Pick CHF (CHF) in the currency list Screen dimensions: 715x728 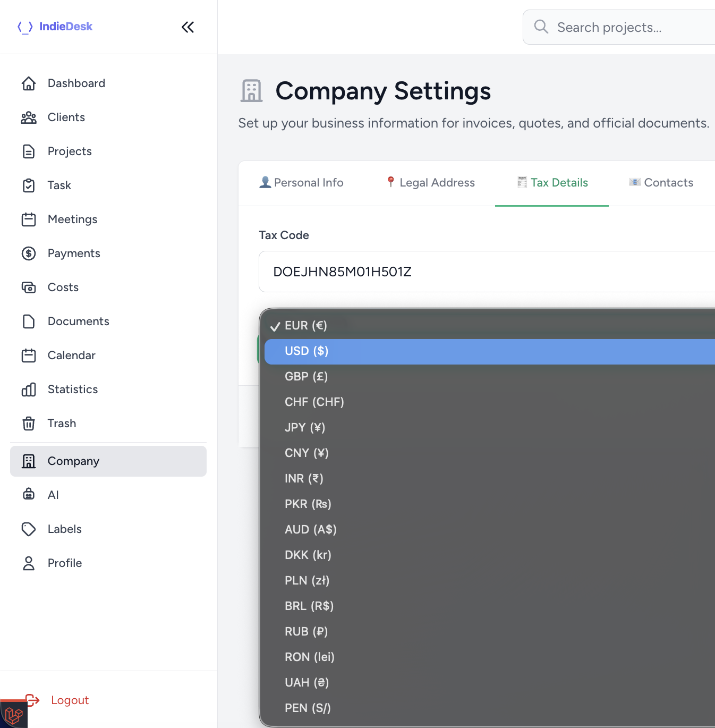click(314, 402)
